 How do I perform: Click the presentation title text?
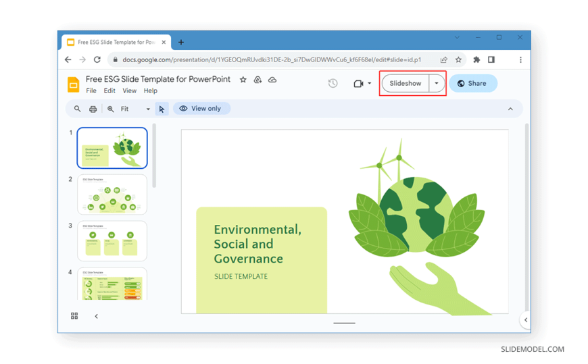coord(158,79)
